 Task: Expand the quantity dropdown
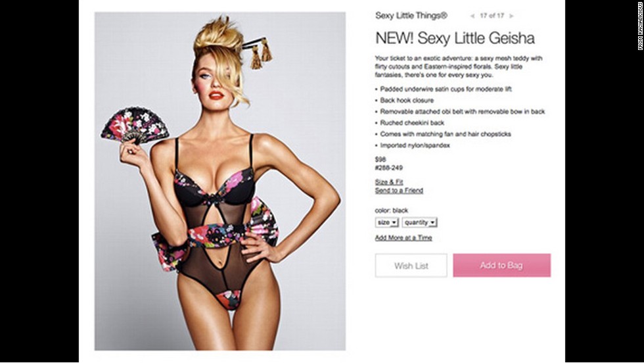tap(420, 222)
